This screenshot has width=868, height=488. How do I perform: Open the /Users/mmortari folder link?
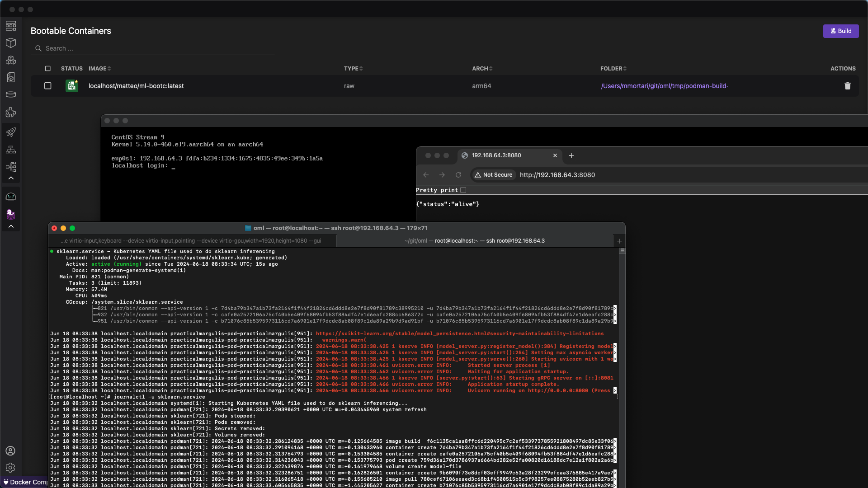(x=664, y=86)
